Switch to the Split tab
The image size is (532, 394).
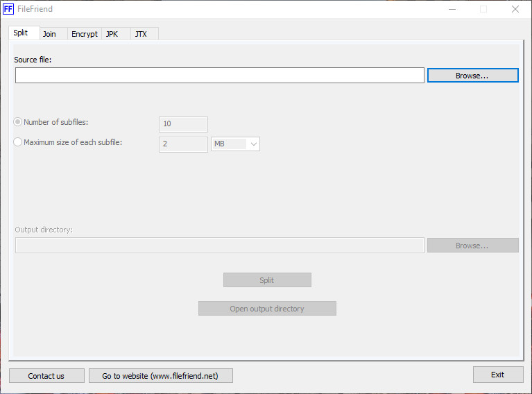(x=24, y=33)
